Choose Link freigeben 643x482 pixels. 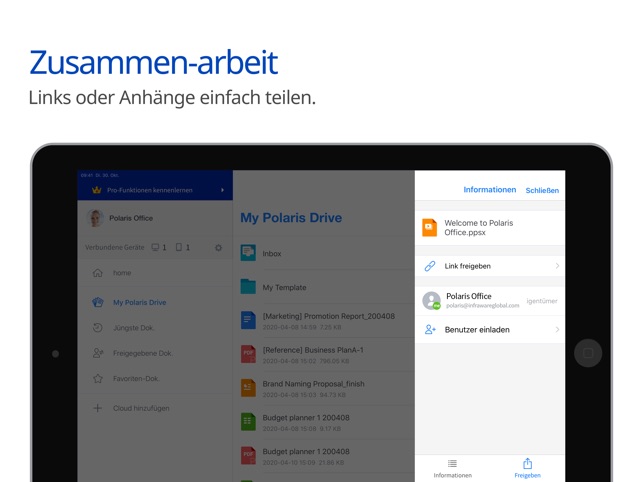[x=490, y=266]
